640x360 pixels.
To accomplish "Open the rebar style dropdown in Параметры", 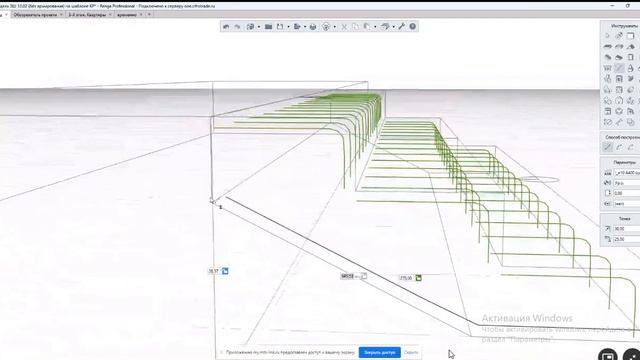I will coord(627,173).
